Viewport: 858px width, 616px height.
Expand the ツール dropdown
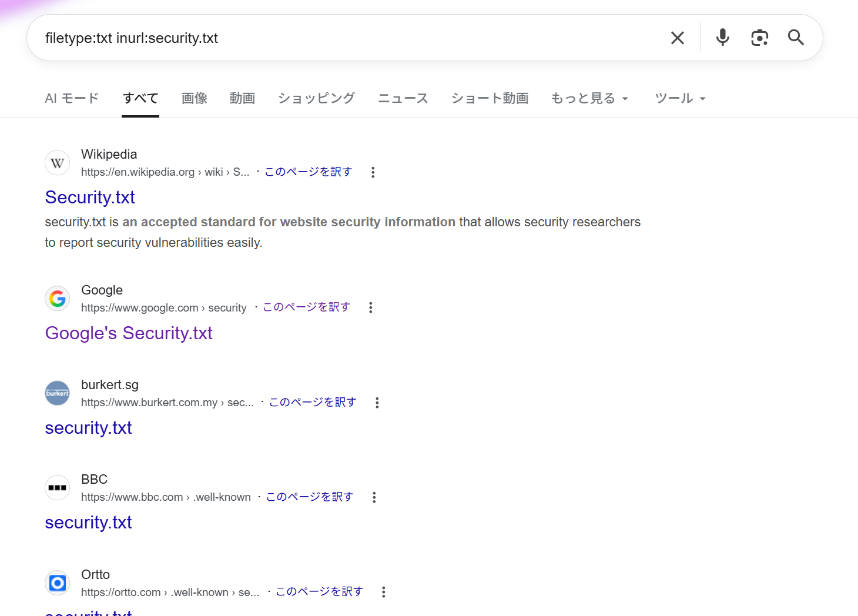click(x=680, y=98)
